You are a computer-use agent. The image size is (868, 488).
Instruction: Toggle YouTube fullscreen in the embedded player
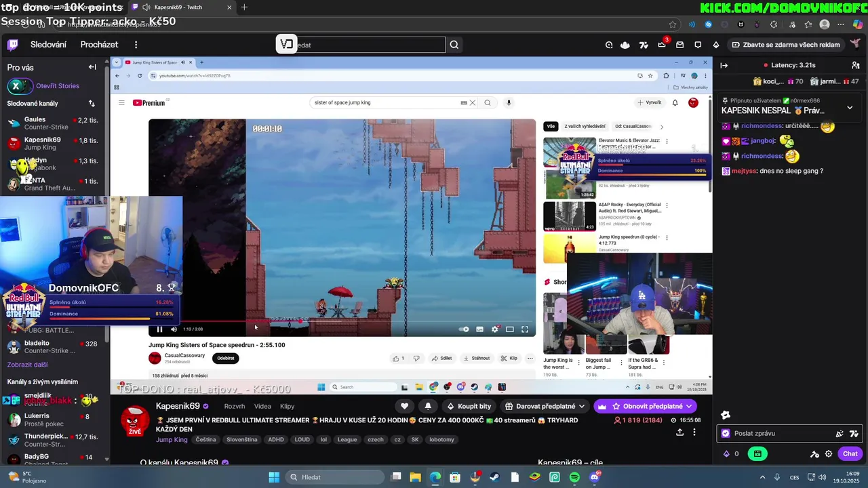525,329
